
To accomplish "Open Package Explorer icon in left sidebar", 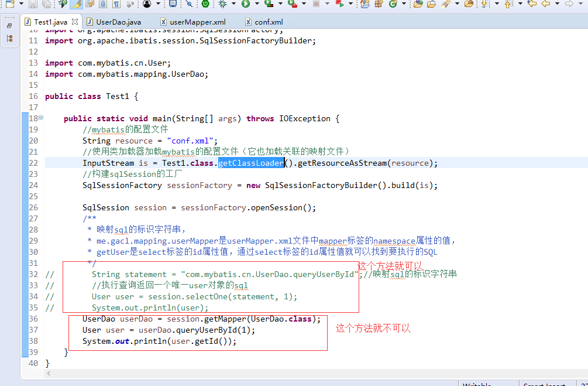I will pyautogui.click(x=9, y=38).
